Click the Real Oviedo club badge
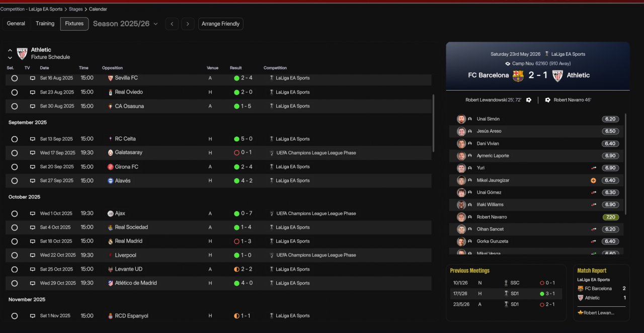Screen dimensions: 644x333 [x=110, y=92]
